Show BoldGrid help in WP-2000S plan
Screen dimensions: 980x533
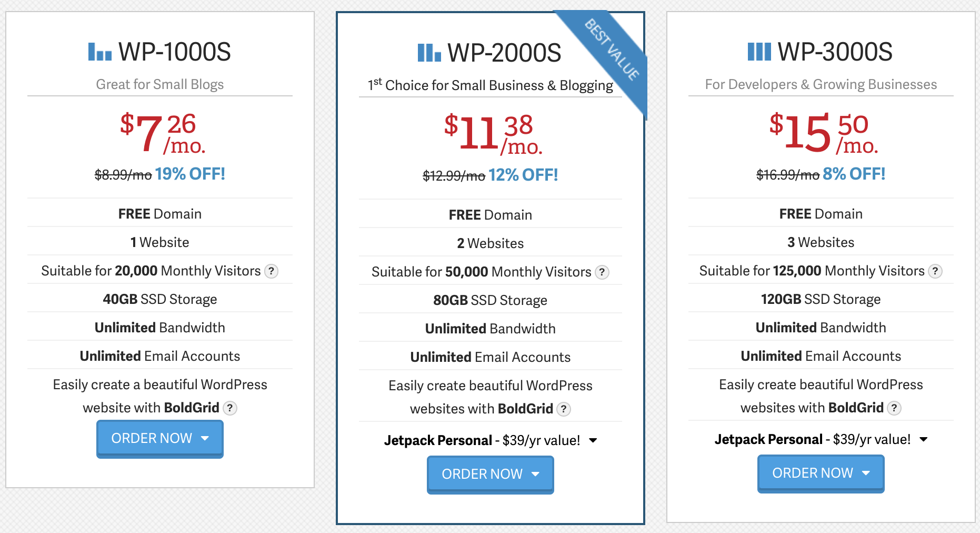point(564,409)
